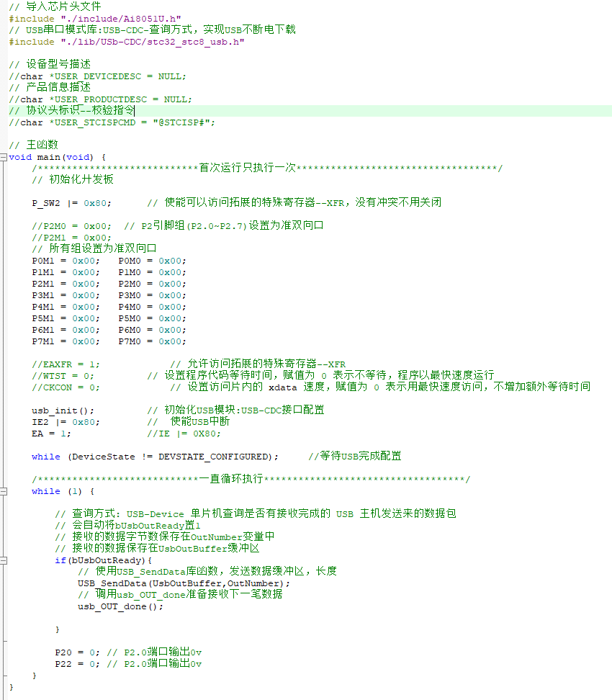Click the 一直循环执行 banner comment

coord(251,480)
